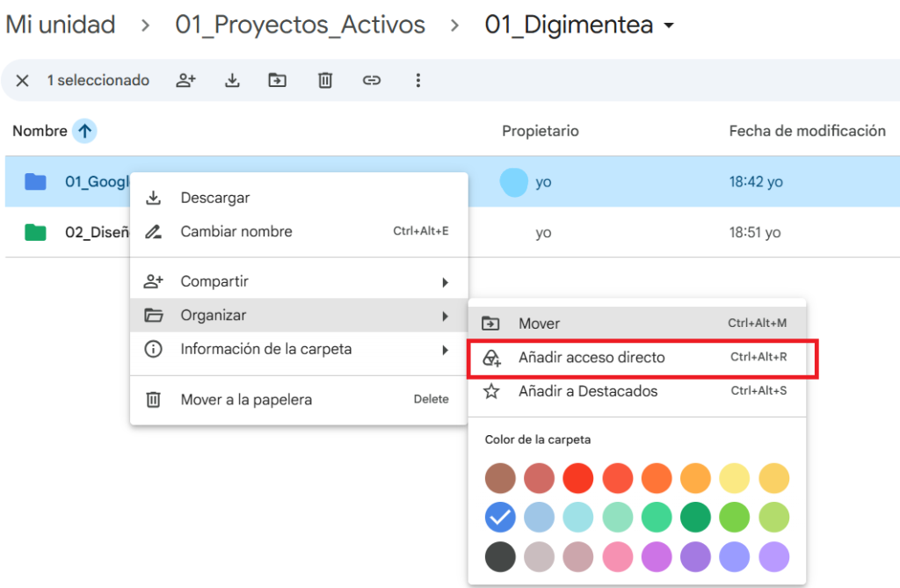The width and height of the screenshot is (900, 588).
Task: Select the 02_Diseñ folder row
Action: pyautogui.click(x=453, y=232)
